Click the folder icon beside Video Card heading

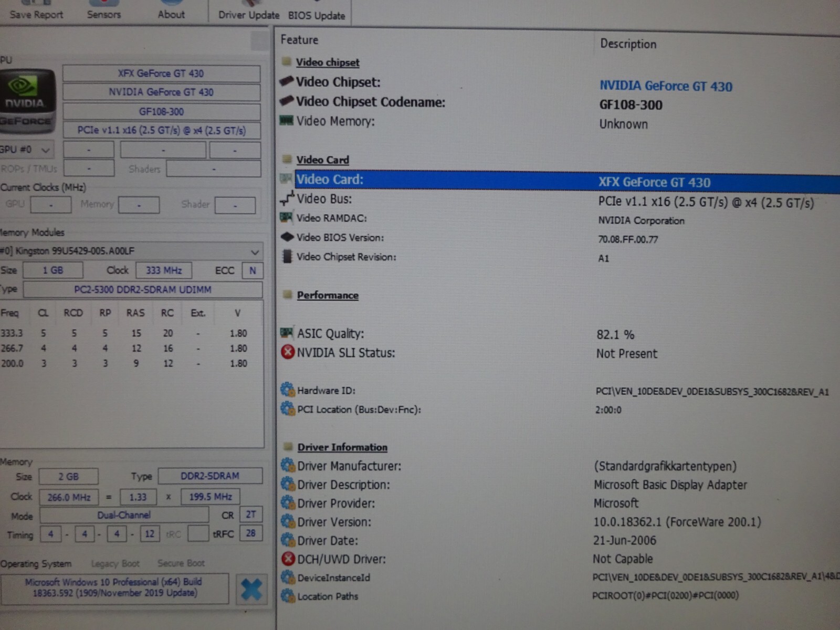pos(287,159)
